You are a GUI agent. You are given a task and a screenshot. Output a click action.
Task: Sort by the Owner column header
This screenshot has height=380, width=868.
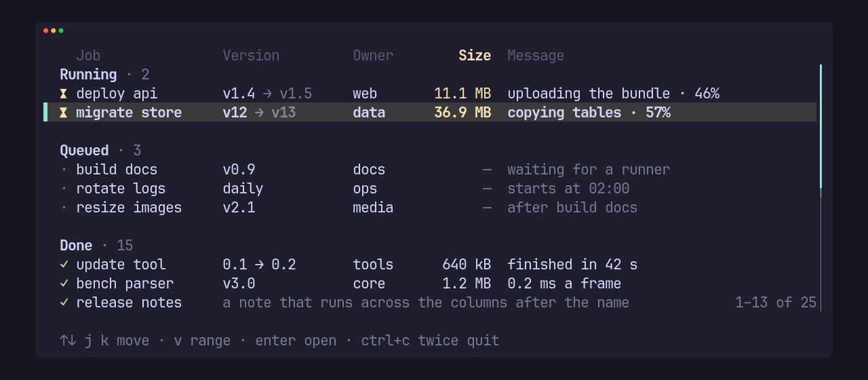pyautogui.click(x=373, y=56)
